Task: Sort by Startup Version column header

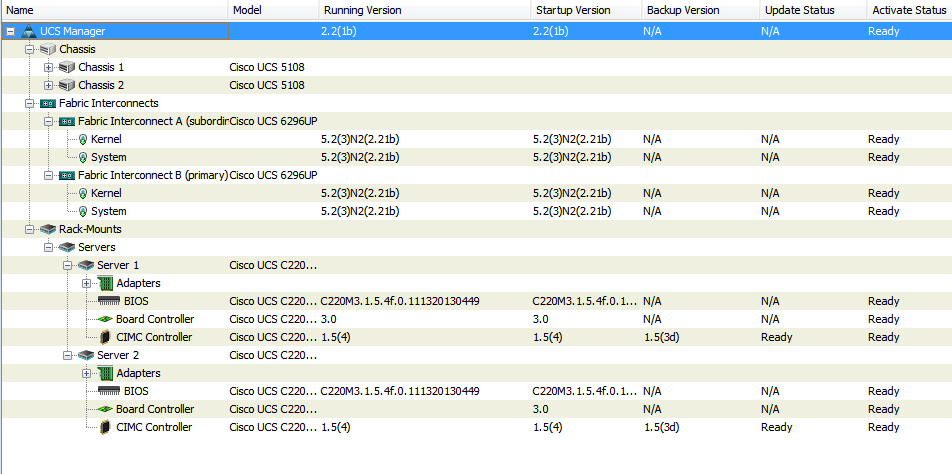Action: click(x=585, y=10)
